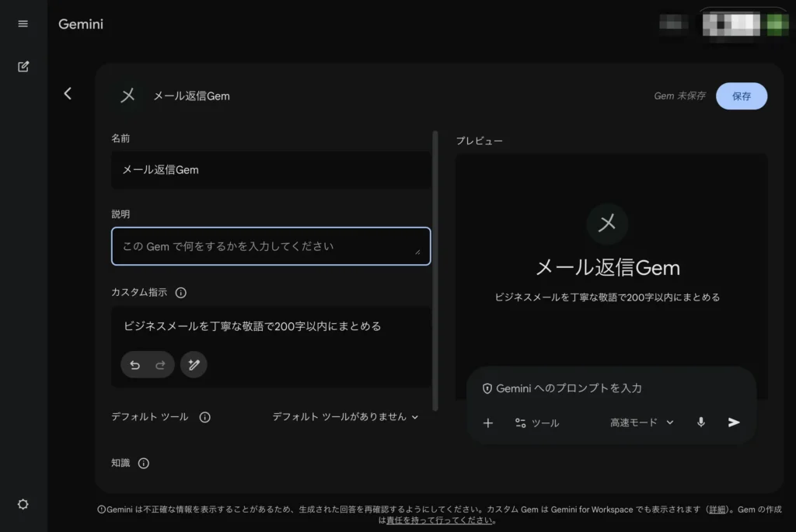
Task: Click the magic pen rewrite instructions icon
Action: pyautogui.click(x=194, y=365)
